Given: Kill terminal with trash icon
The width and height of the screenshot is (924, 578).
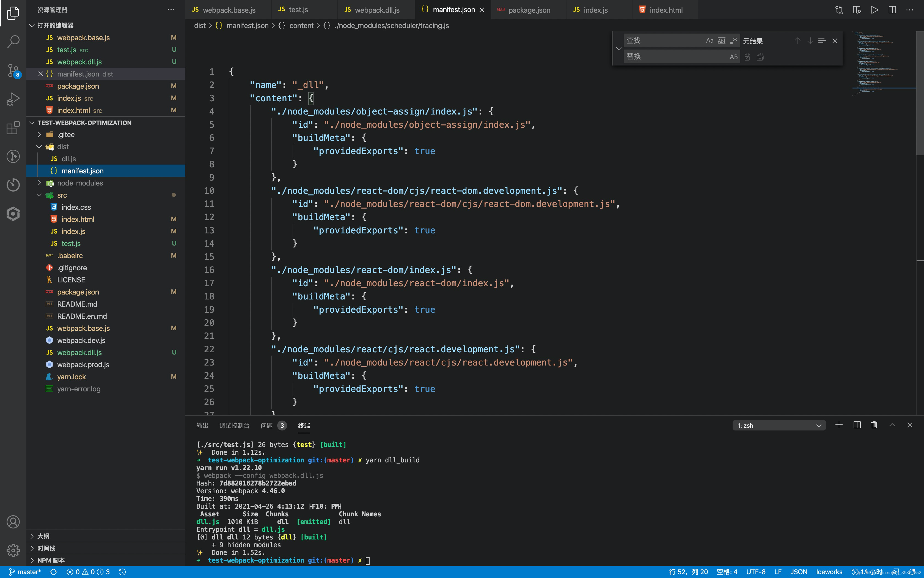Looking at the screenshot, I should 874,425.
